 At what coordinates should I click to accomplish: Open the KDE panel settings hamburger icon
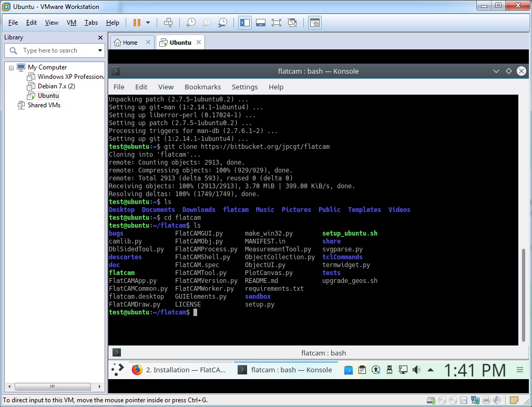coord(520,370)
